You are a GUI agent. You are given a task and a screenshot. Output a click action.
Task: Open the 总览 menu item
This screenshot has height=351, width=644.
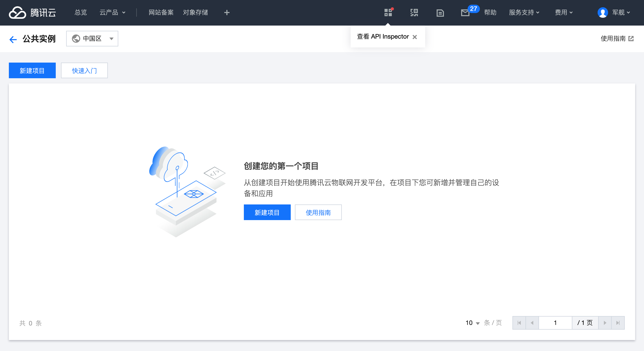pos(80,13)
